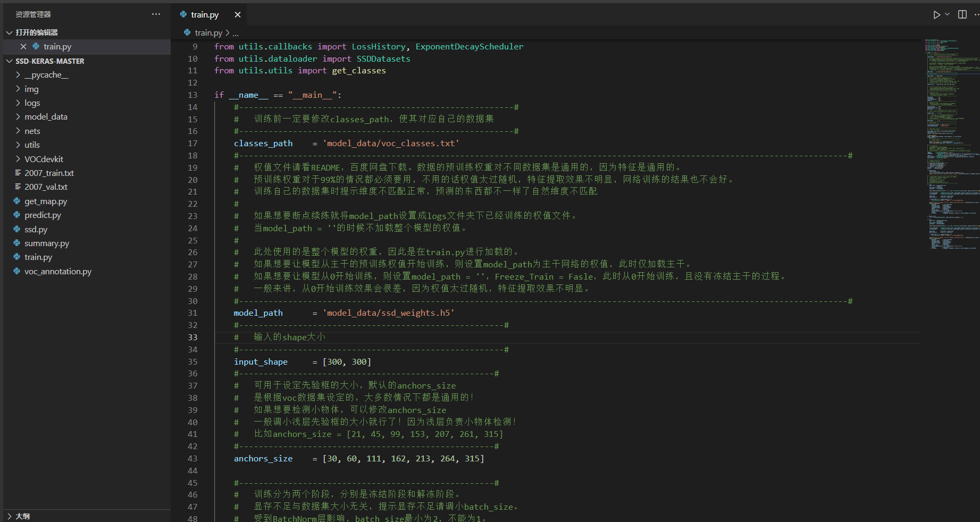Close the train.py editor tab
Image resolution: width=980 pixels, height=522 pixels.
click(238, 15)
